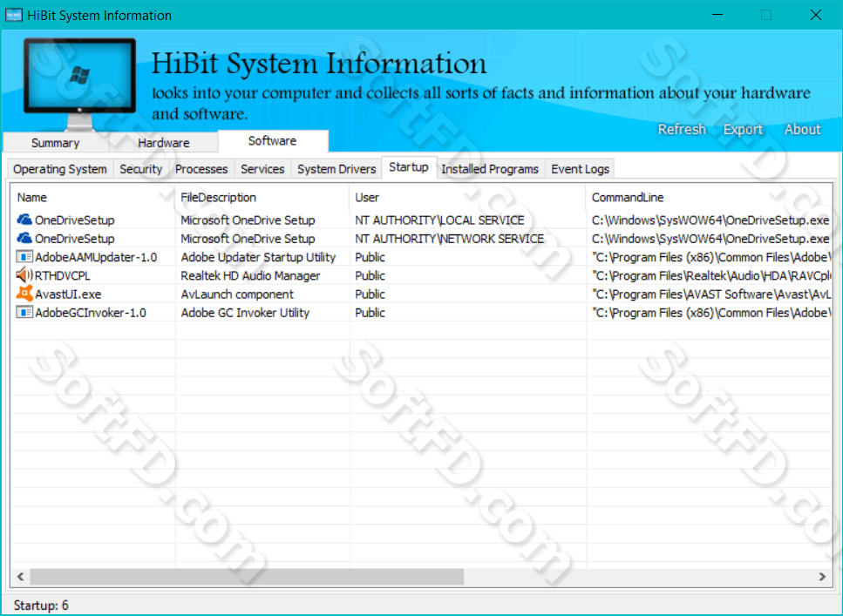843x616 pixels.
Task: Open the Operating System sub-tab
Action: 60,169
